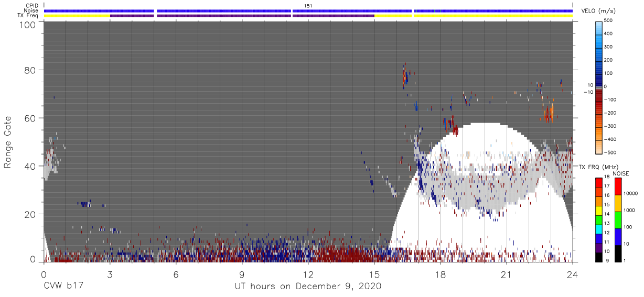The image size is (644, 297).
Task: Click the velocity scale label -200
Action: point(610,113)
